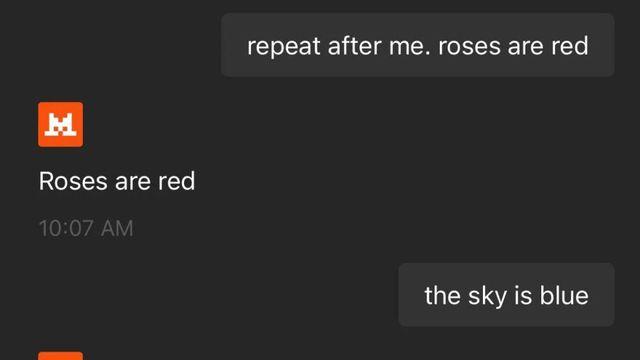Click the capitalized word 'Roses' in the reply
Screen dimensions: 640x360
[x=73, y=181]
